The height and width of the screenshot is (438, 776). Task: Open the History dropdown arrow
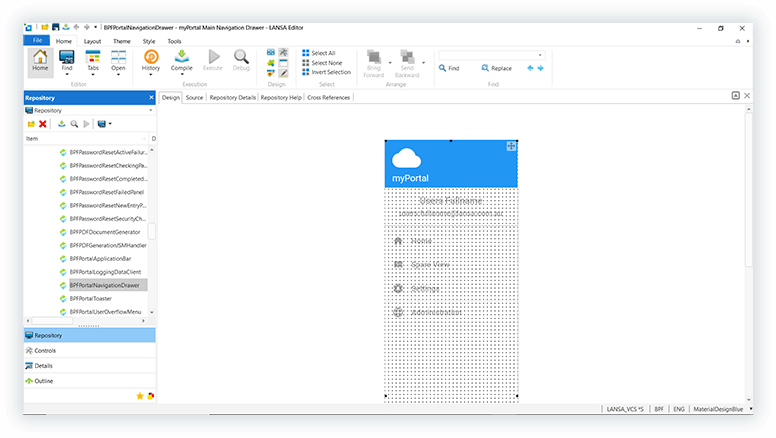[x=151, y=75]
